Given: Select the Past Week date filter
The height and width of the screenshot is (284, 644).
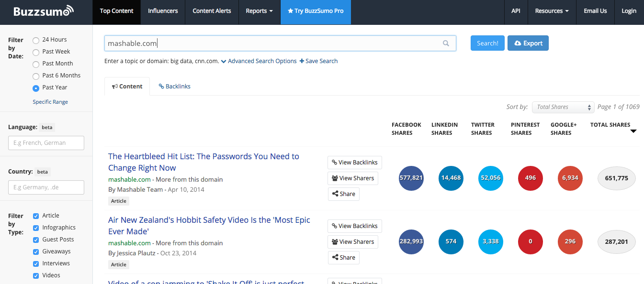Looking at the screenshot, I should point(36,52).
